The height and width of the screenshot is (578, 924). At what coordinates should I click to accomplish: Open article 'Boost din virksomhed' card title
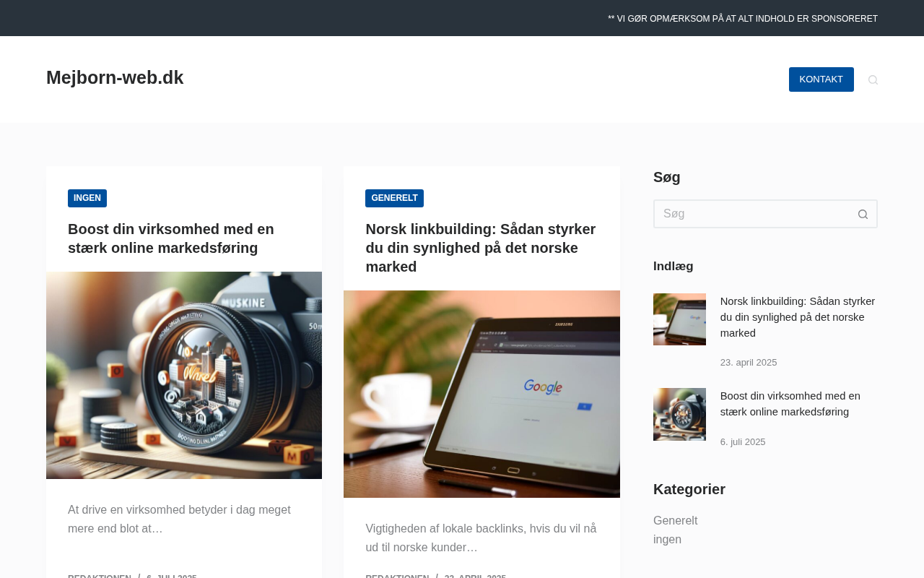tap(171, 238)
